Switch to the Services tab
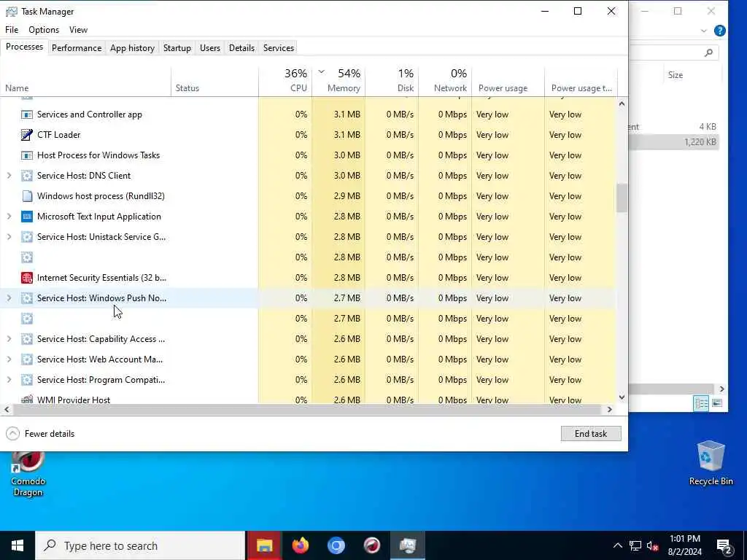This screenshot has height=560, width=747. 279,48
